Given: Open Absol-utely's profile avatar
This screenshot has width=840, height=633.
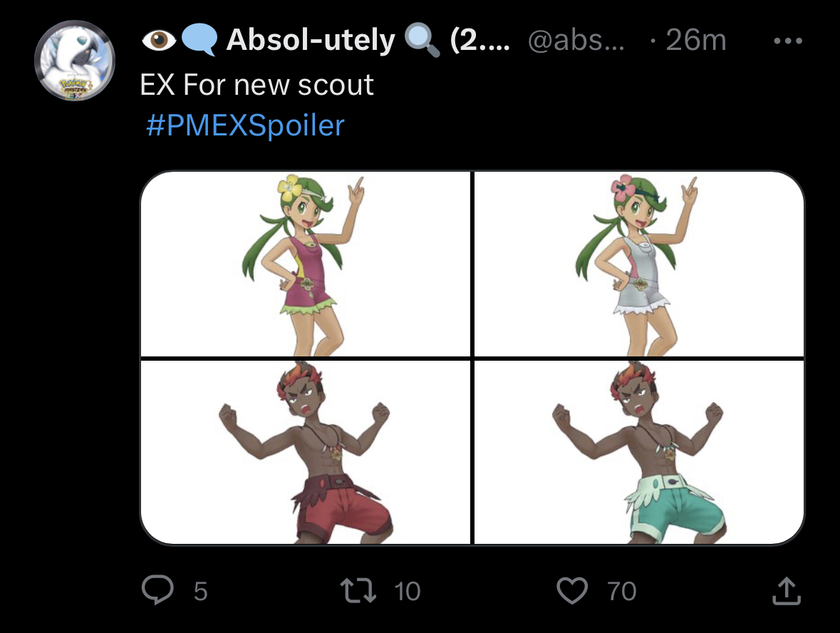Looking at the screenshot, I should (76, 61).
